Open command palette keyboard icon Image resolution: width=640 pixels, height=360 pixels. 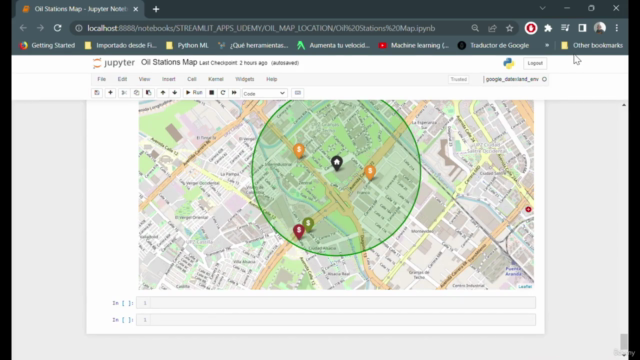tap(298, 93)
